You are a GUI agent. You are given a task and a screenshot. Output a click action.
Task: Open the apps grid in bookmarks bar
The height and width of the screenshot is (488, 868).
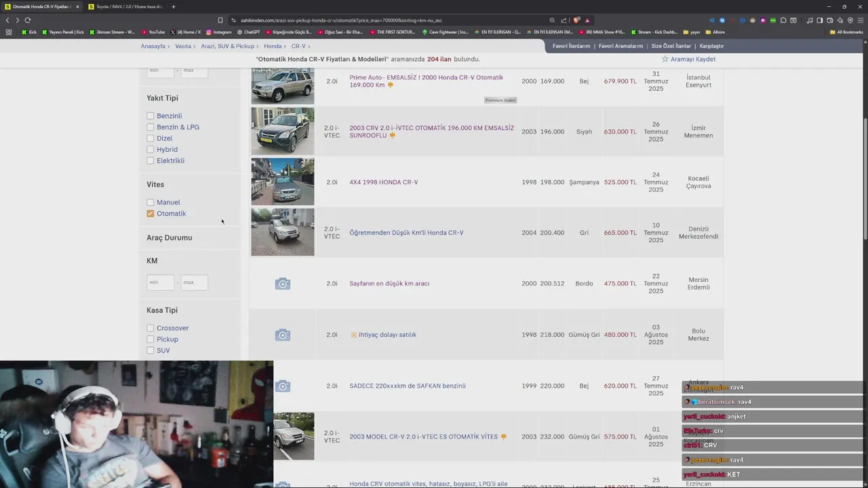tap(9, 32)
